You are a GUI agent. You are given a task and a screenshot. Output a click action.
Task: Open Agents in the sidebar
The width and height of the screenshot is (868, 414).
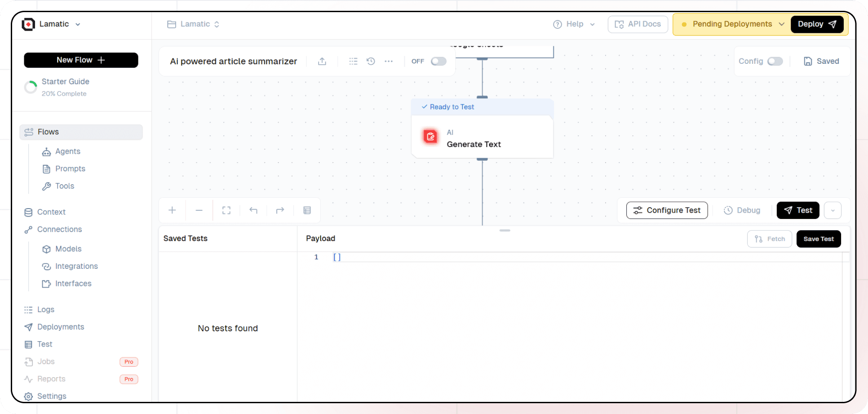67,151
